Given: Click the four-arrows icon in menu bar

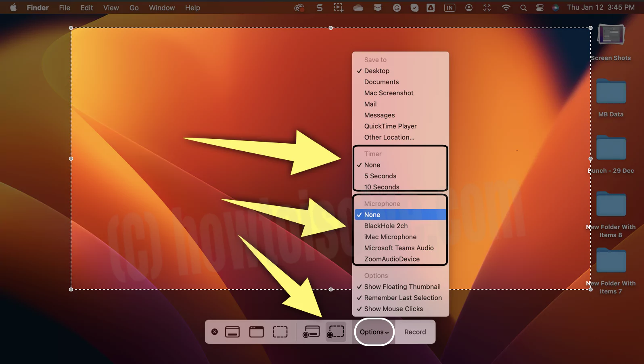Looking at the screenshot, I should tap(487, 8).
